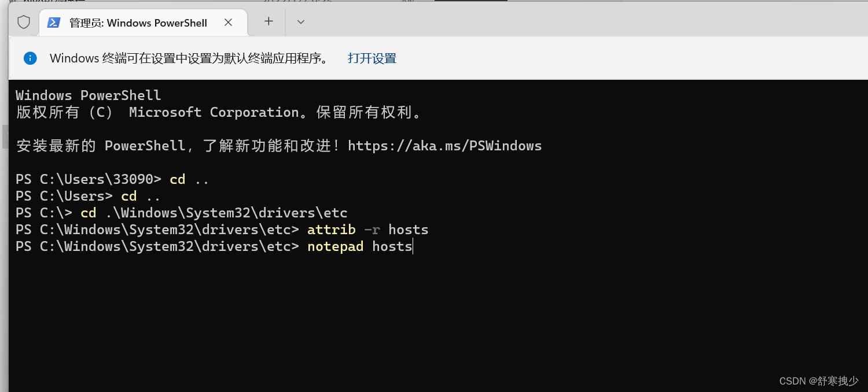Open the 打开设置 link

click(372, 58)
